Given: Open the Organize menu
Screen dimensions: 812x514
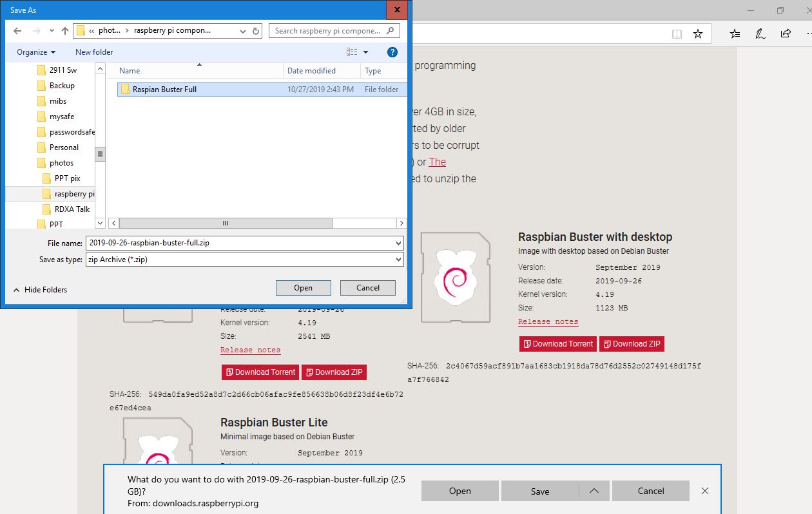Looking at the screenshot, I should pos(36,52).
